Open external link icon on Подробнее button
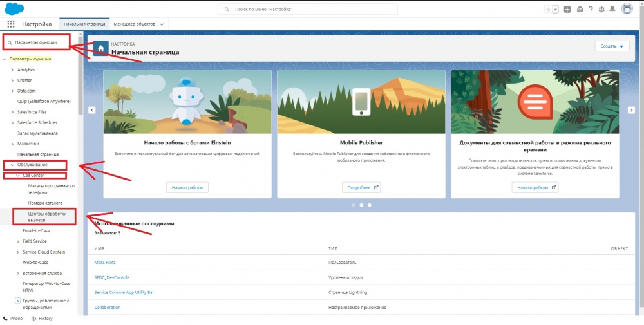This screenshot has height=325, width=644. coord(376,187)
